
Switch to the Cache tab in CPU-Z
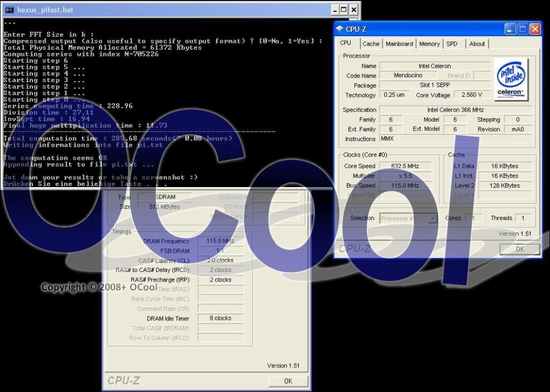point(371,44)
